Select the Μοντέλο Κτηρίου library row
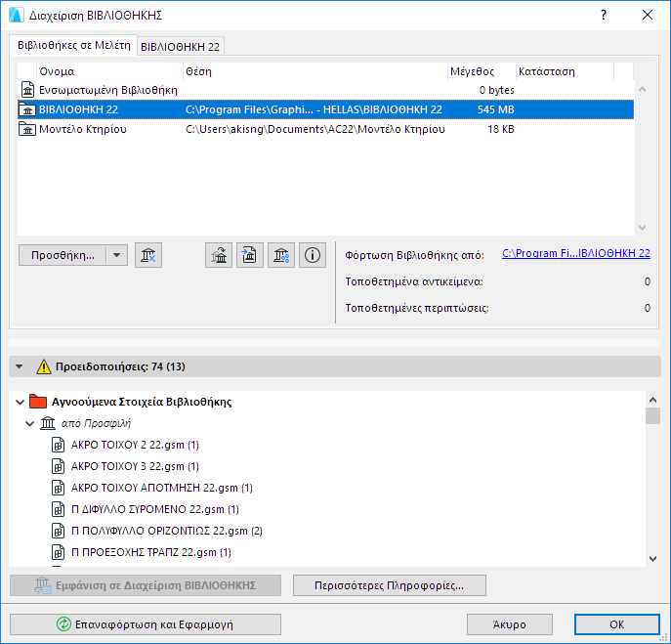The width and height of the screenshot is (671, 644). pos(325,129)
